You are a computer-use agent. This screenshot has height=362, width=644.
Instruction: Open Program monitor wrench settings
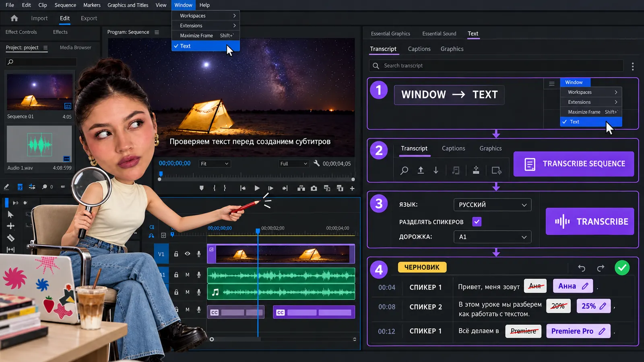click(x=316, y=163)
